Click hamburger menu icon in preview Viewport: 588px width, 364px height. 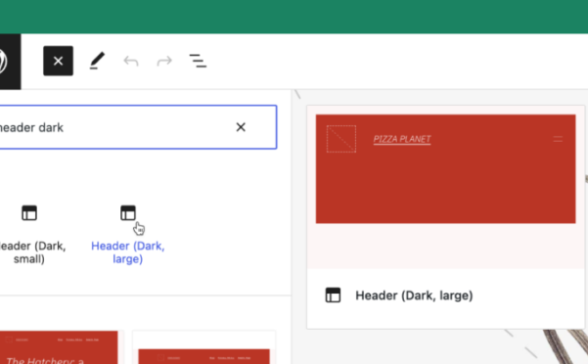click(x=558, y=139)
